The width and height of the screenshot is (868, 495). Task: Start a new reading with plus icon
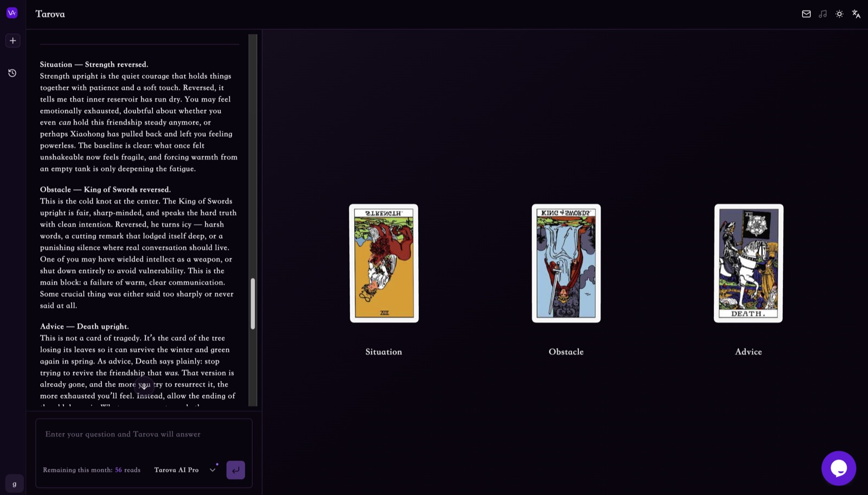(12, 41)
